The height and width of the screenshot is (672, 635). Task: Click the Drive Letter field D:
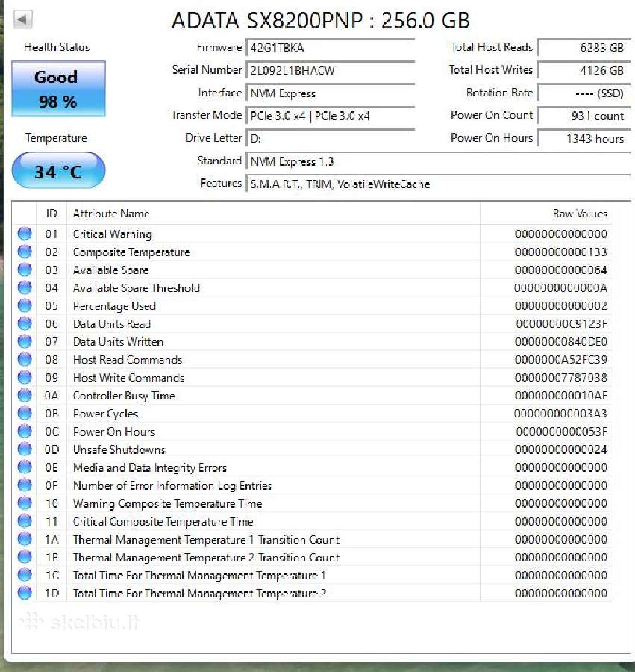pos(330,138)
